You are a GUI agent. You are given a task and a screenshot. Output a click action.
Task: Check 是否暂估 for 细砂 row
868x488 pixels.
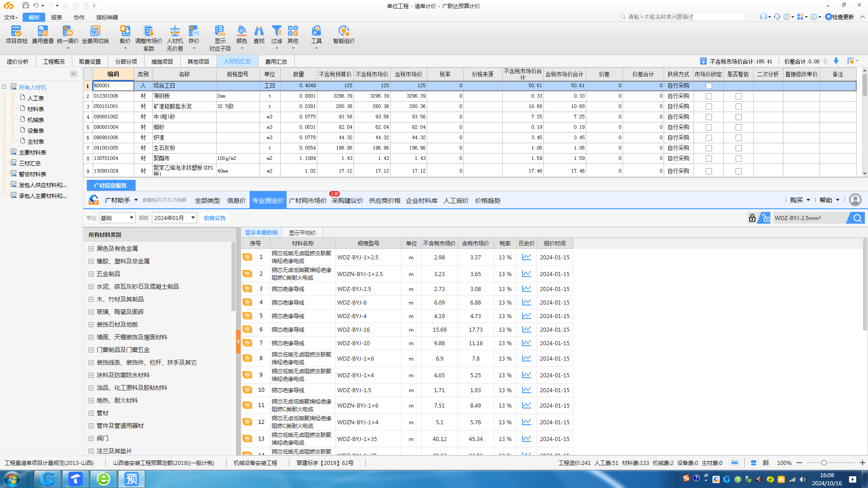(x=738, y=127)
